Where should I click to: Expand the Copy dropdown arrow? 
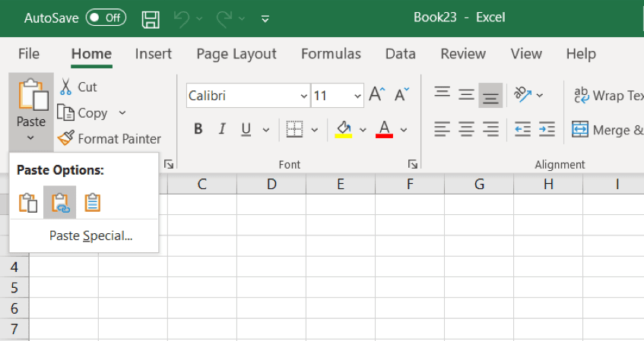click(x=122, y=113)
